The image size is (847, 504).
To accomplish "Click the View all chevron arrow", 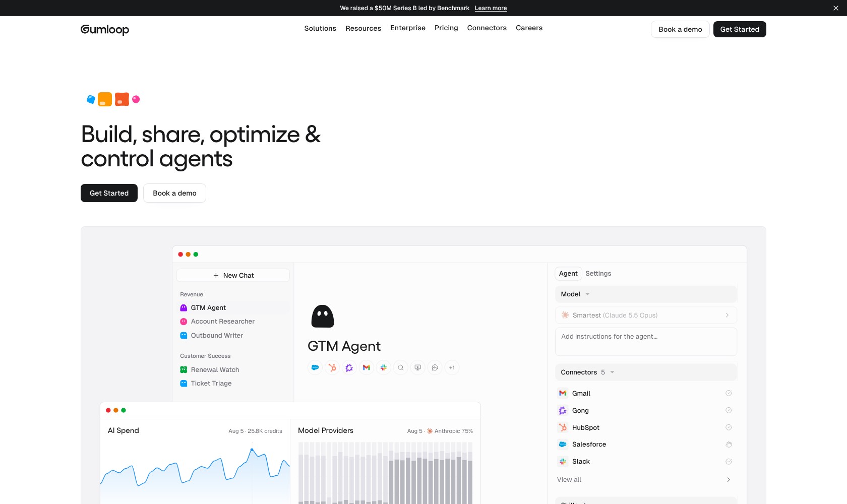I will pos(729,480).
